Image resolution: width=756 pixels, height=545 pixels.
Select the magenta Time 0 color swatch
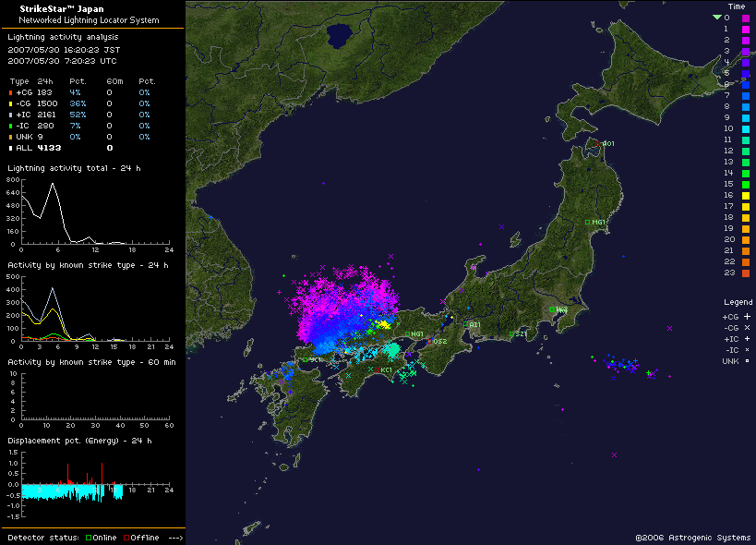[746, 18]
